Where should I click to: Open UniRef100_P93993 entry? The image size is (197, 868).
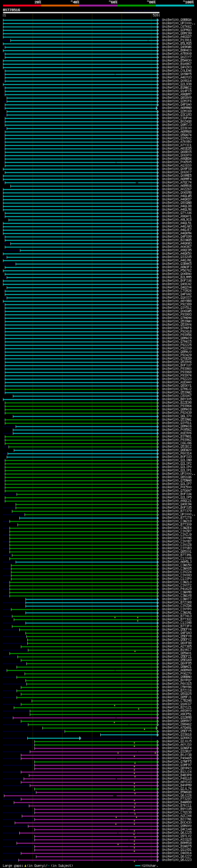(x=177, y=314)
